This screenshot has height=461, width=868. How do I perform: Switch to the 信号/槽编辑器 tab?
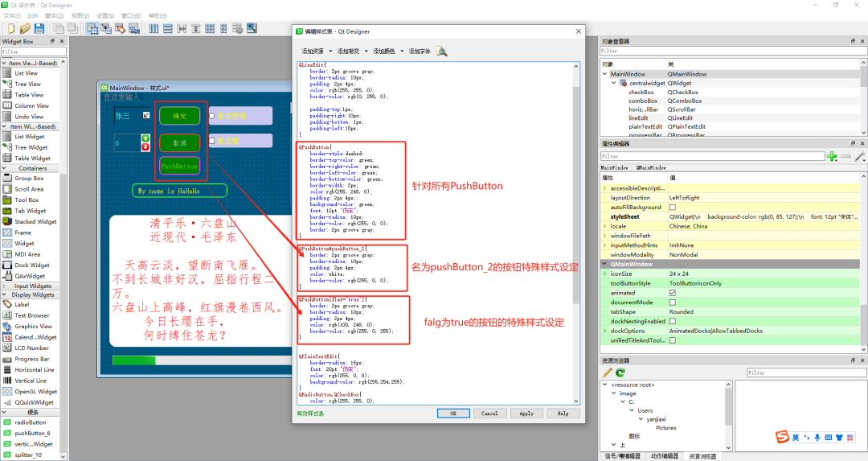click(x=623, y=456)
